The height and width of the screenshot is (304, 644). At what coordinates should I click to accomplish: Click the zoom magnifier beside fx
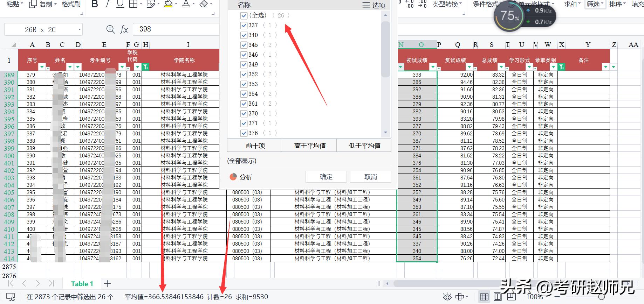tap(110, 29)
